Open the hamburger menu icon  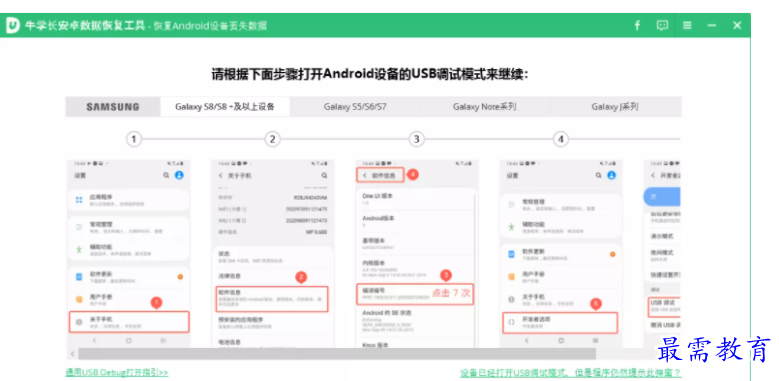coord(687,25)
